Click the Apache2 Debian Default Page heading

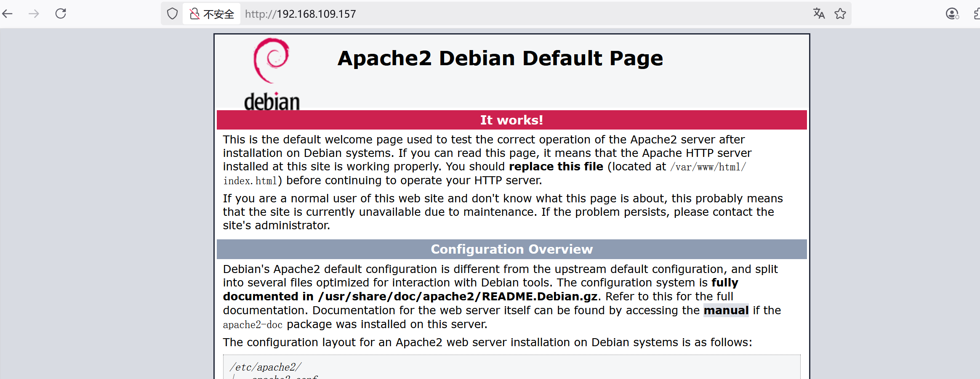[x=500, y=58]
